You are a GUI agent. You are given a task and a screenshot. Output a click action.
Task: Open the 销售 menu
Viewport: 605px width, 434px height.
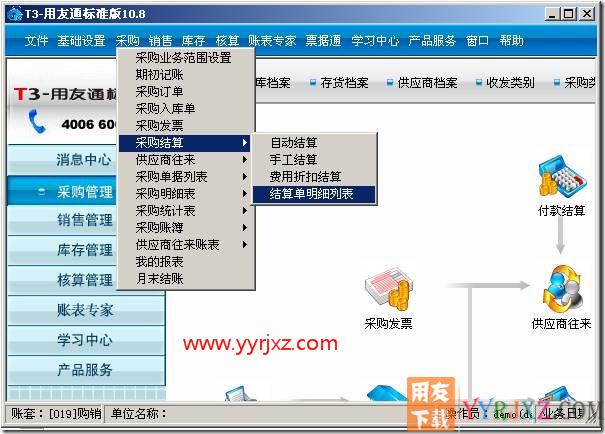(161, 41)
